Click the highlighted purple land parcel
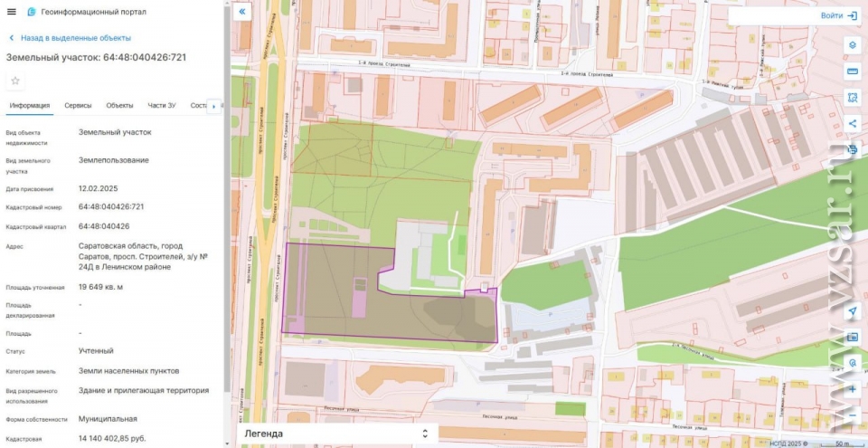 coord(335,290)
